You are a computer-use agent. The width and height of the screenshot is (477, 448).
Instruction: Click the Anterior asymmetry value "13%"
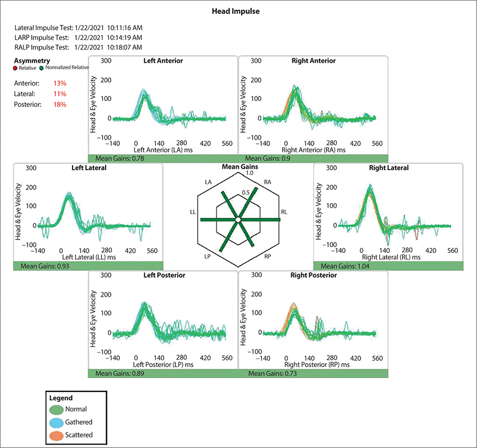60,83
